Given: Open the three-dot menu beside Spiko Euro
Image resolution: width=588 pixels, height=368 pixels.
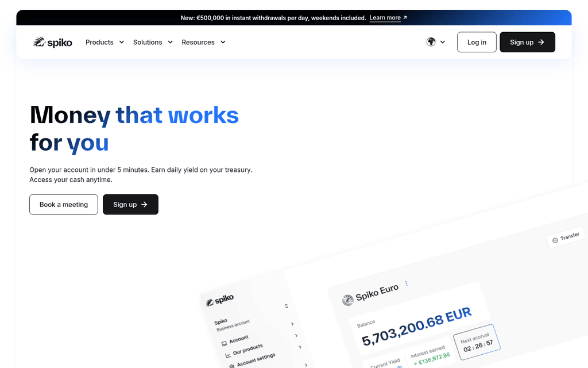Looking at the screenshot, I should 406,283.
